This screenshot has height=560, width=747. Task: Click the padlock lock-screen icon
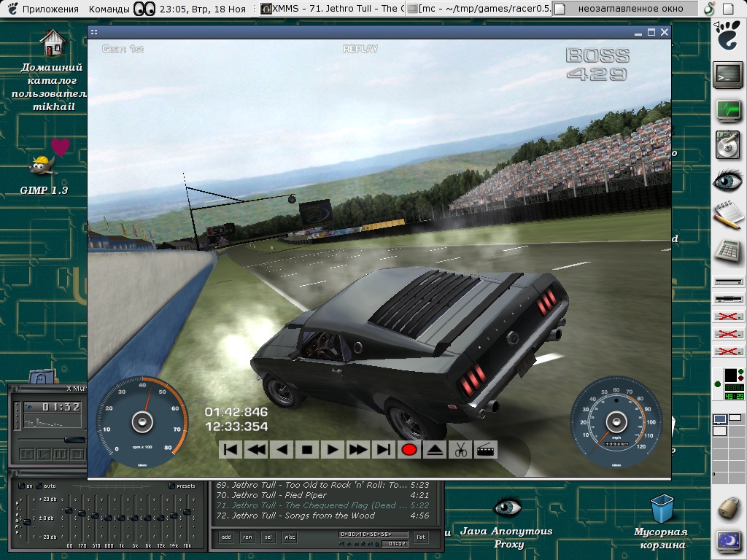click(x=728, y=507)
